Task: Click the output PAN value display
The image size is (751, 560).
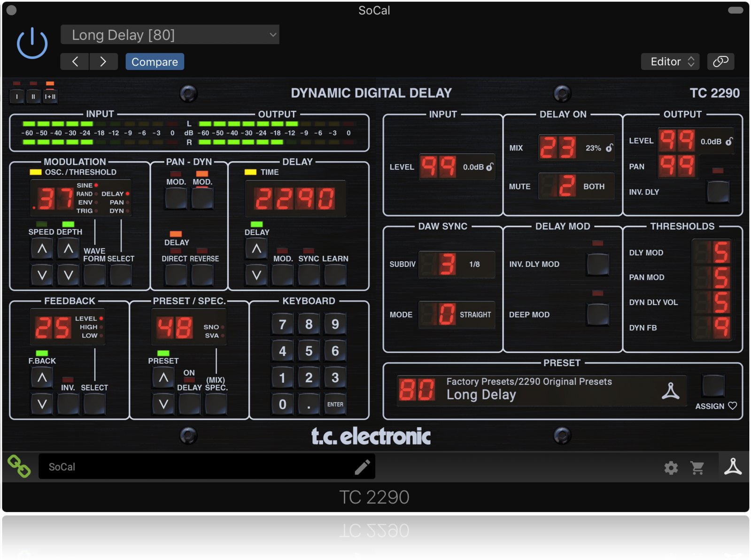Action: pyautogui.click(x=677, y=167)
